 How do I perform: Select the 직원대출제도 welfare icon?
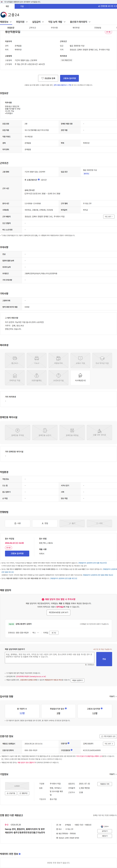[37, 377]
